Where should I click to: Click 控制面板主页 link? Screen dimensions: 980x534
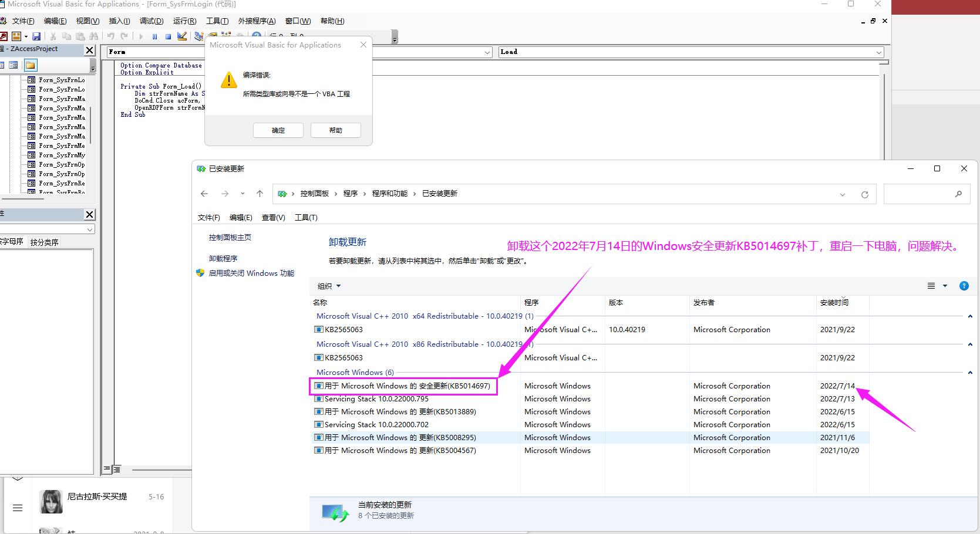[230, 238]
